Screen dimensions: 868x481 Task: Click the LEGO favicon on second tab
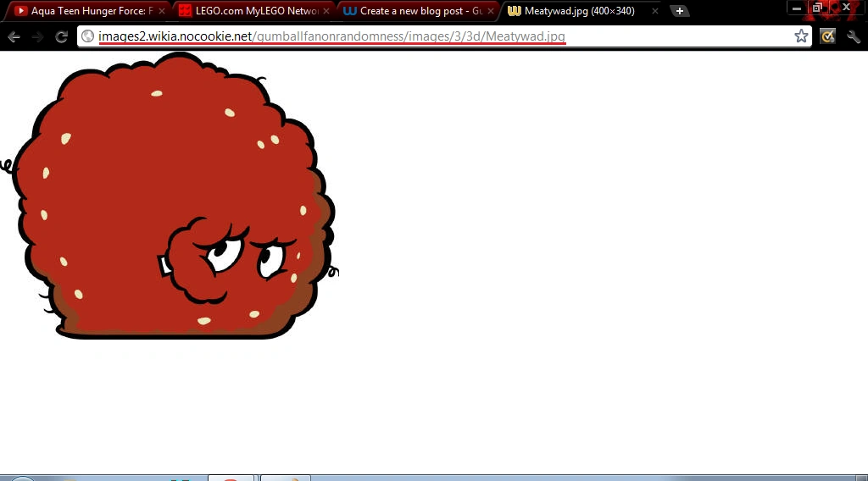[186, 10]
